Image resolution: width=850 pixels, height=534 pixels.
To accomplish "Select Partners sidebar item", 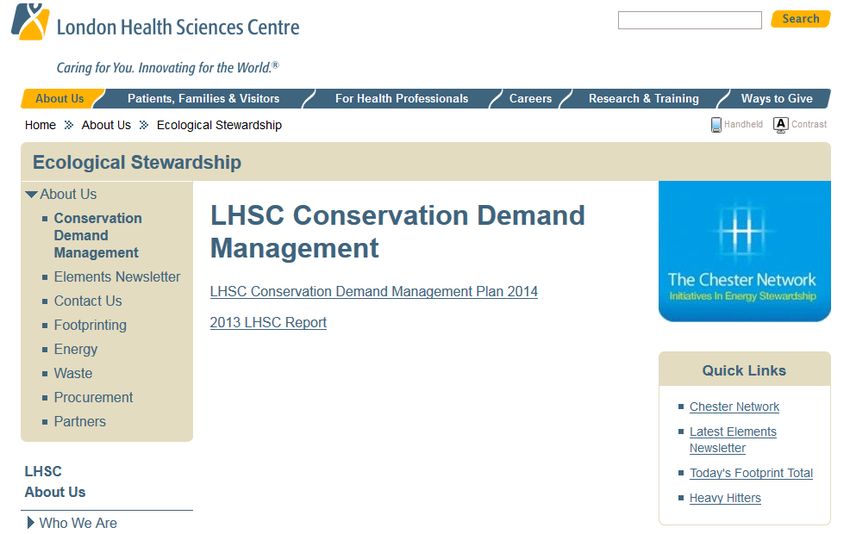I will 80,421.
